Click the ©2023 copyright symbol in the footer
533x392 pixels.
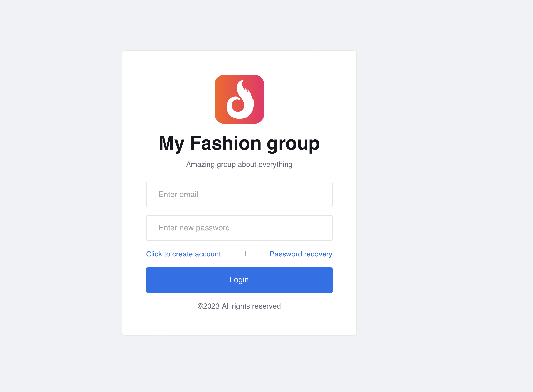pyautogui.click(x=200, y=306)
